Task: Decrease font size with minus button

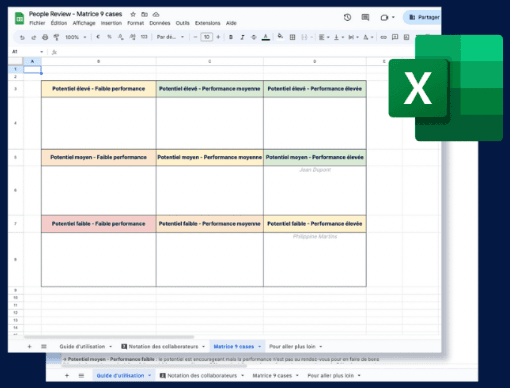Action: [x=195, y=37]
